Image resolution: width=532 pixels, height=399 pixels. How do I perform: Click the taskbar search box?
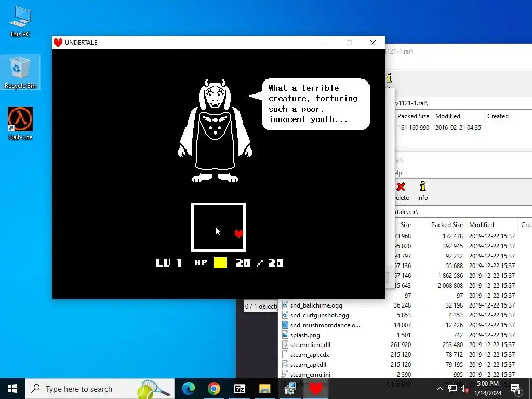pyautogui.click(x=100, y=389)
